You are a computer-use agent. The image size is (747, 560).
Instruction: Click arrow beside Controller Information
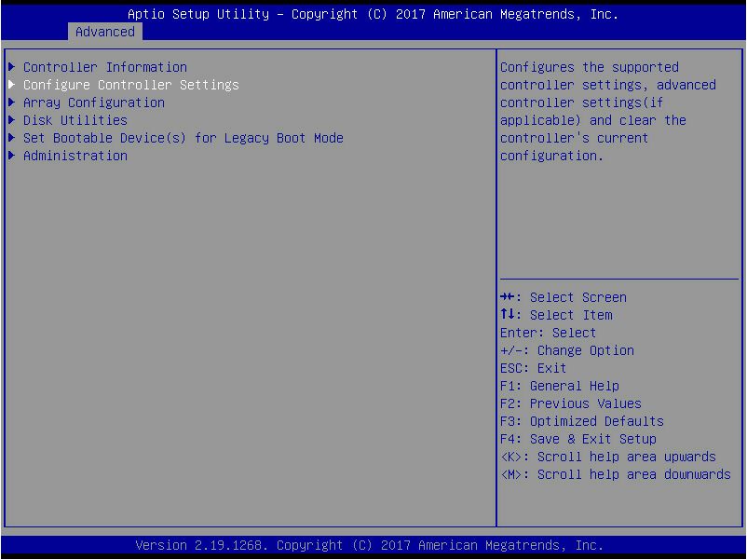pos(12,67)
